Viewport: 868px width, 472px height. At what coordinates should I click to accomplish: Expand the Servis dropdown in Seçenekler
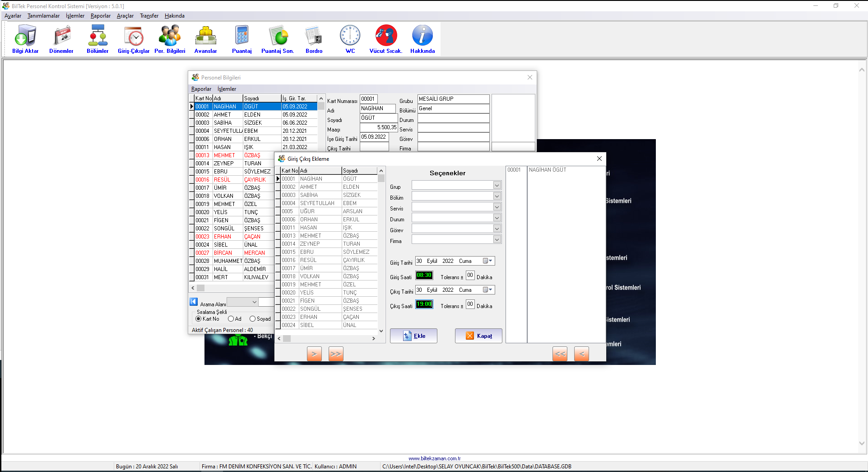497,207
